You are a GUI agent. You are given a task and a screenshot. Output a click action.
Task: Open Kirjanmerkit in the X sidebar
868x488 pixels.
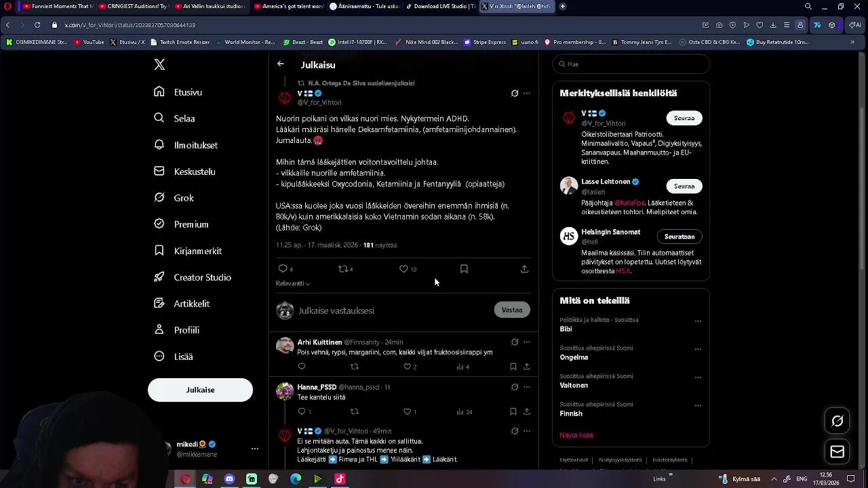tap(188, 250)
